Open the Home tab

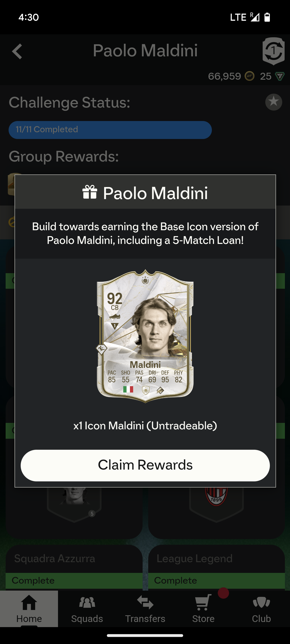pos(29,609)
